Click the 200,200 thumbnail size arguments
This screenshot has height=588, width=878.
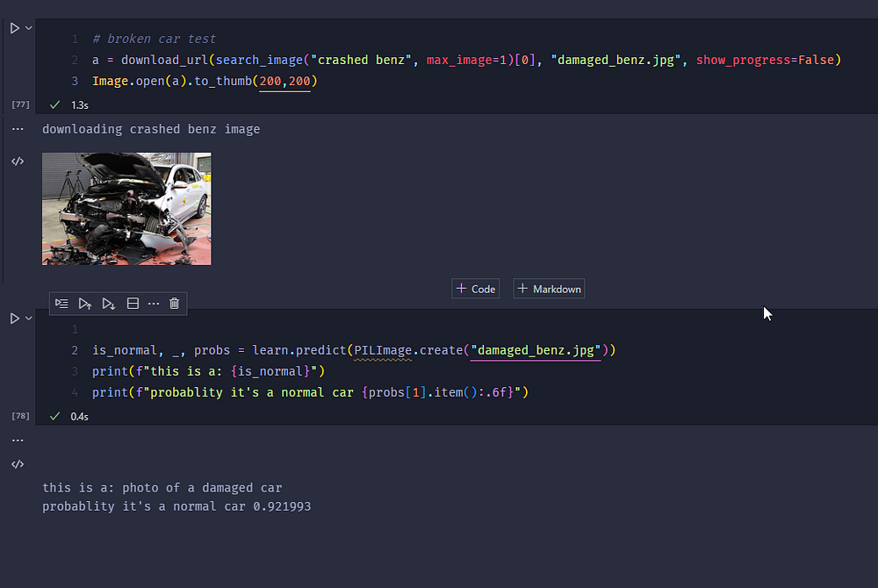pos(284,81)
